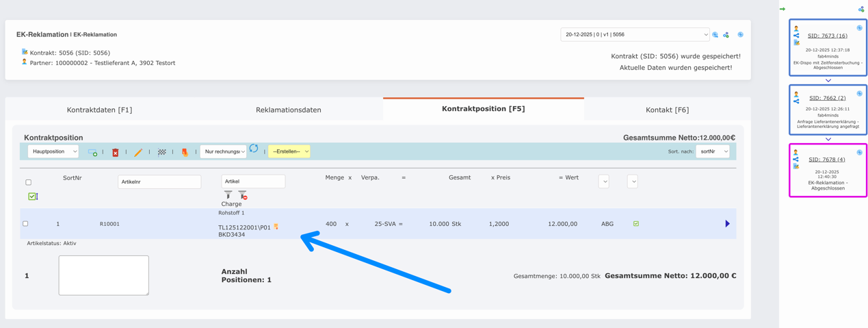Open the Nur rechnungs filter dropdown
Viewport: 868px width, 328px height.
tap(223, 151)
